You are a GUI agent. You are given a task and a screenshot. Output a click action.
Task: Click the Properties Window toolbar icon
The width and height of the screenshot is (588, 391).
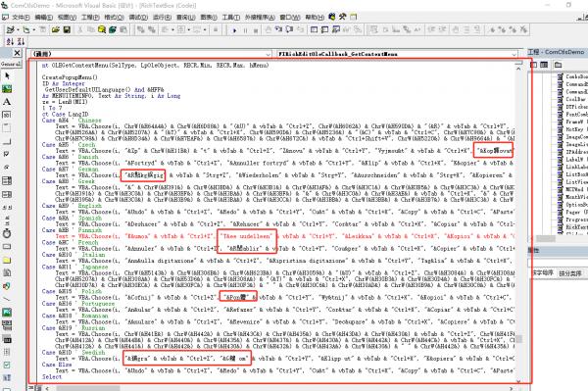pos(324,30)
